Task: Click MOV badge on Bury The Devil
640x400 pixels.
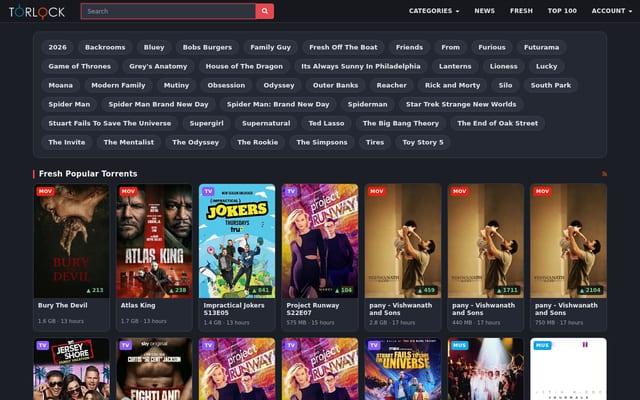Action: click(45, 191)
